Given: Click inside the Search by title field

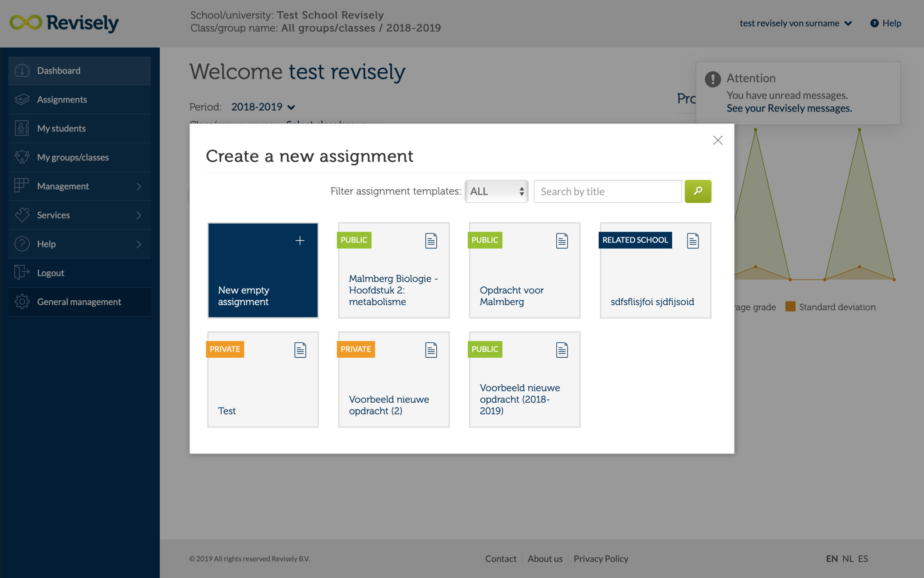Looking at the screenshot, I should coord(607,191).
